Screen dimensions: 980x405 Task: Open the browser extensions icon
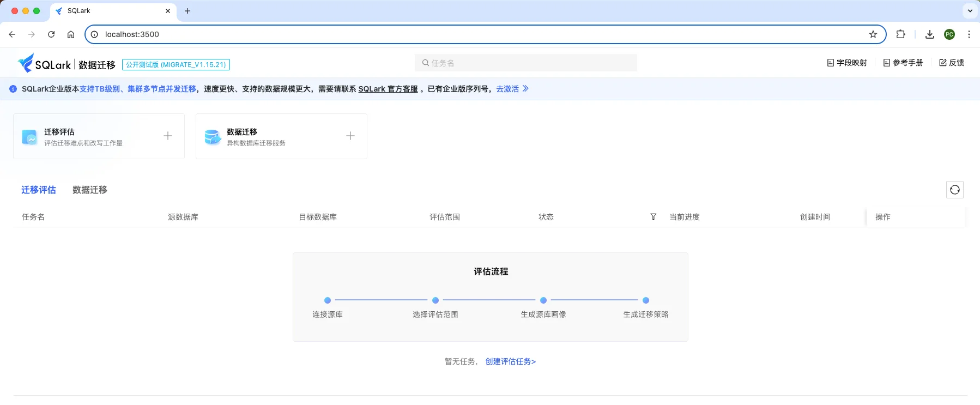point(900,34)
